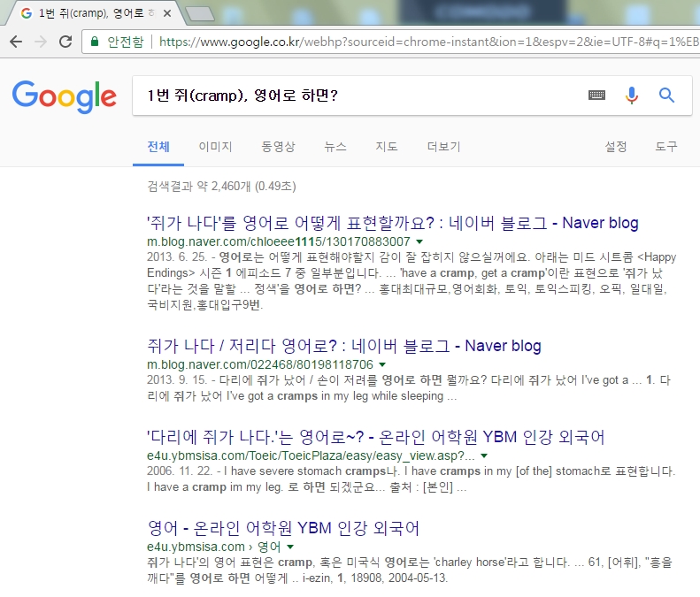Click the blue magnifier search button
This screenshot has height=597, width=700.
[x=667, y=96]
